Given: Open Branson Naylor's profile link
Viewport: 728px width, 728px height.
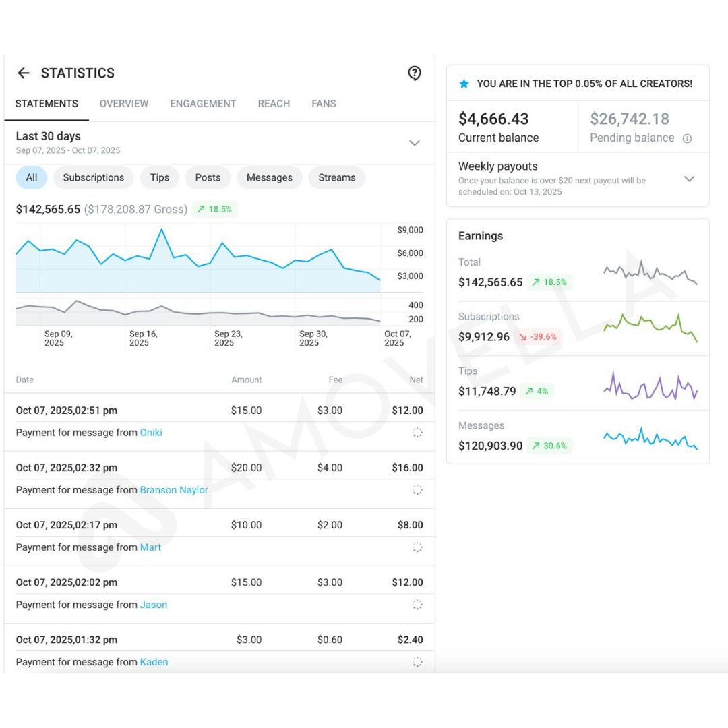Looking at the screenshot, I should 174,490.
